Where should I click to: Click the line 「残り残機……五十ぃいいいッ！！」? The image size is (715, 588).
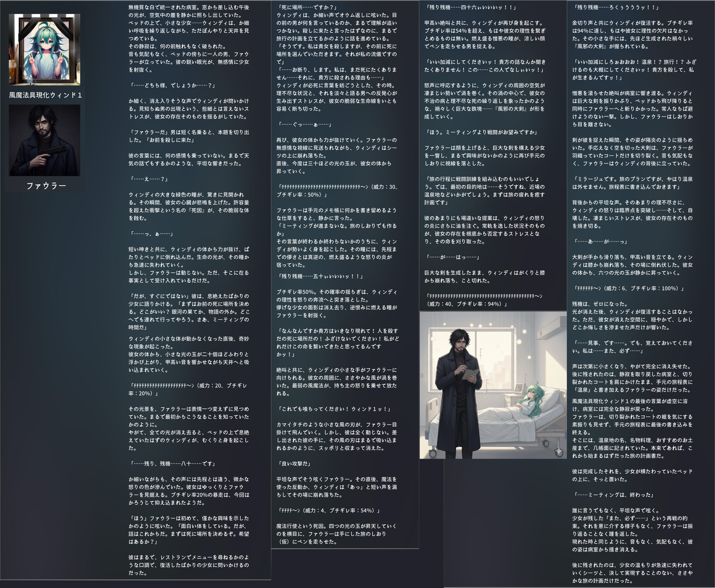[320, 276]
